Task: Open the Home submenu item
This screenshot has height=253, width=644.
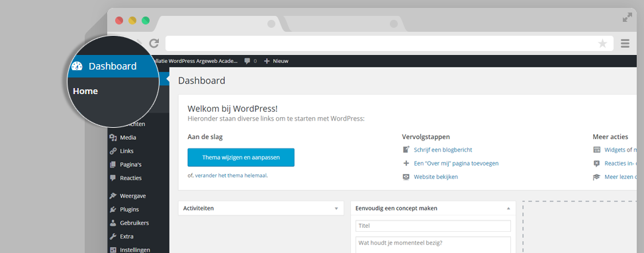Action: tap(85, 91)
